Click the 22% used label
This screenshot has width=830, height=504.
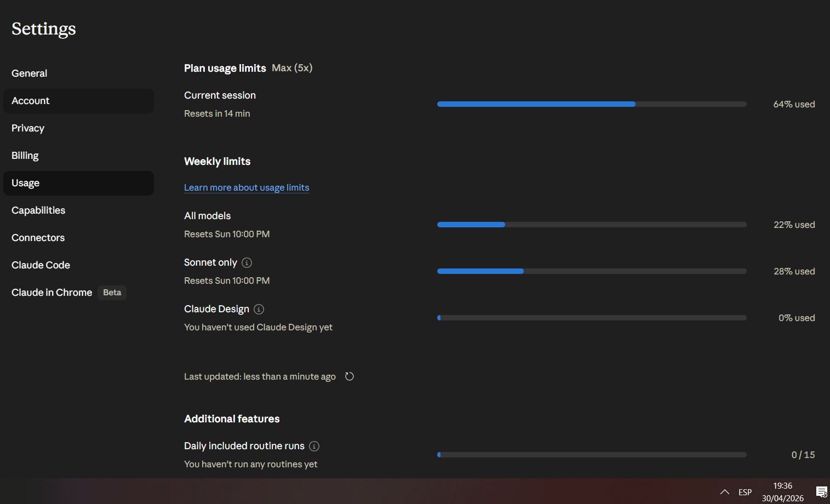pyautogui.click(x=794, y=225)
